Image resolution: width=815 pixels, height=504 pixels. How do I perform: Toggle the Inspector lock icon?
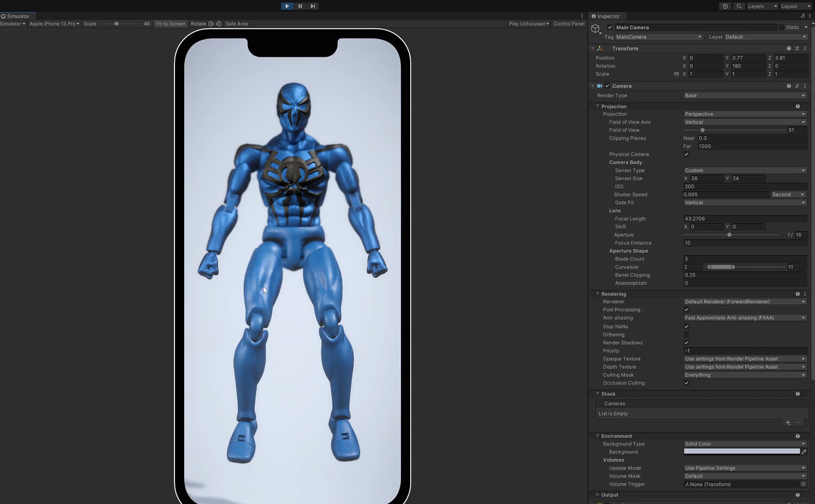coord(803,16)
